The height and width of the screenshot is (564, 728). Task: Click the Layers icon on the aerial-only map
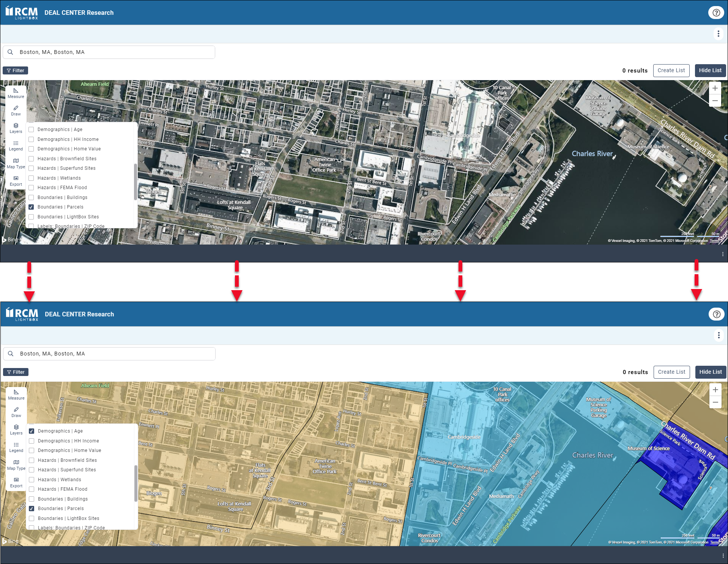(x=16, y=128)
